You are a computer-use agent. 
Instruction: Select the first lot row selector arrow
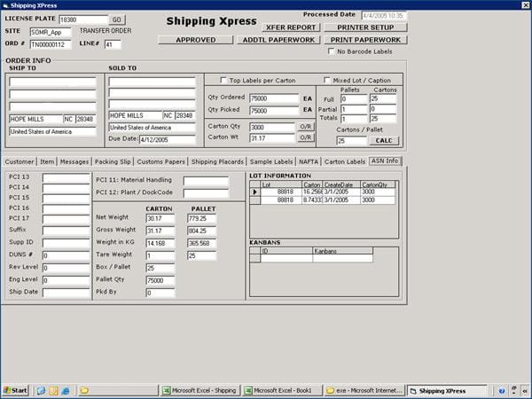tap(254, 192)
